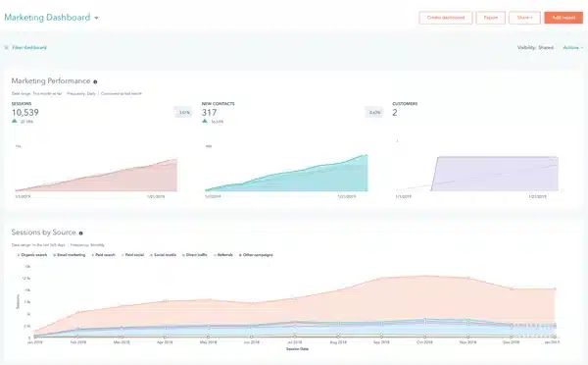Toggle the Organic search legend series
This screenshot has width=588, height=365.
coord(32,255)
